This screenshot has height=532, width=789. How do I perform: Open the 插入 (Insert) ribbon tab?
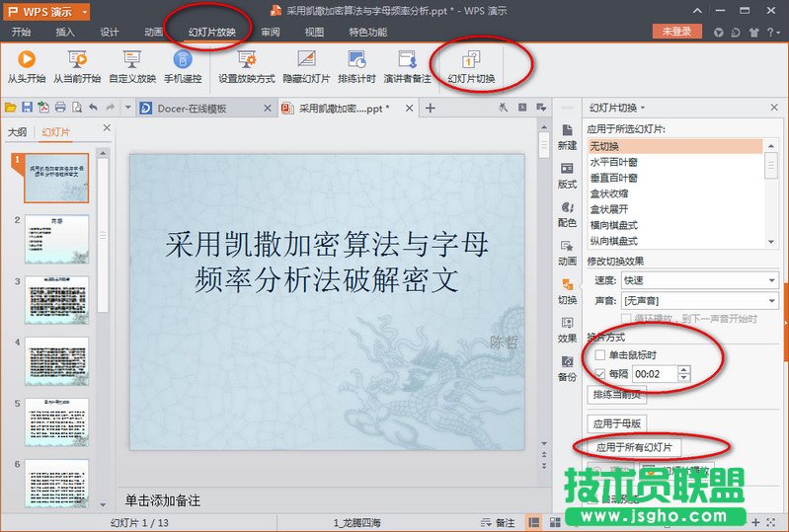(65, 33)
